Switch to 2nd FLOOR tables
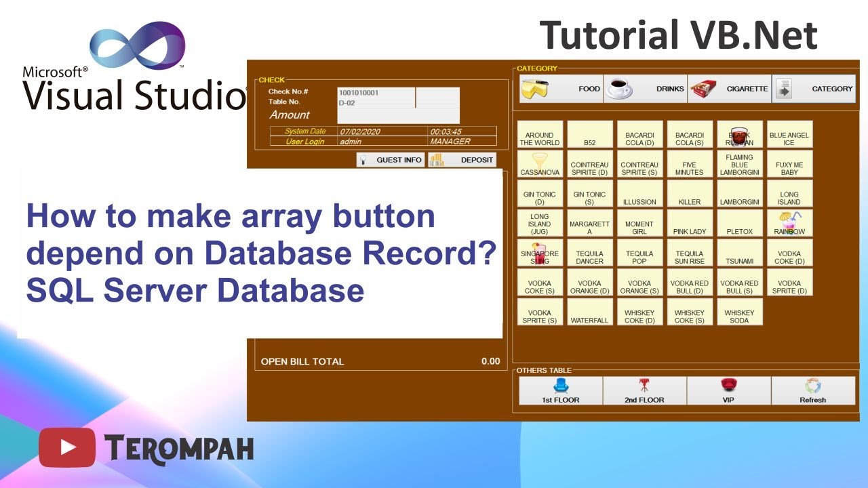Viewport: 868px width, 488px height. 645,391
